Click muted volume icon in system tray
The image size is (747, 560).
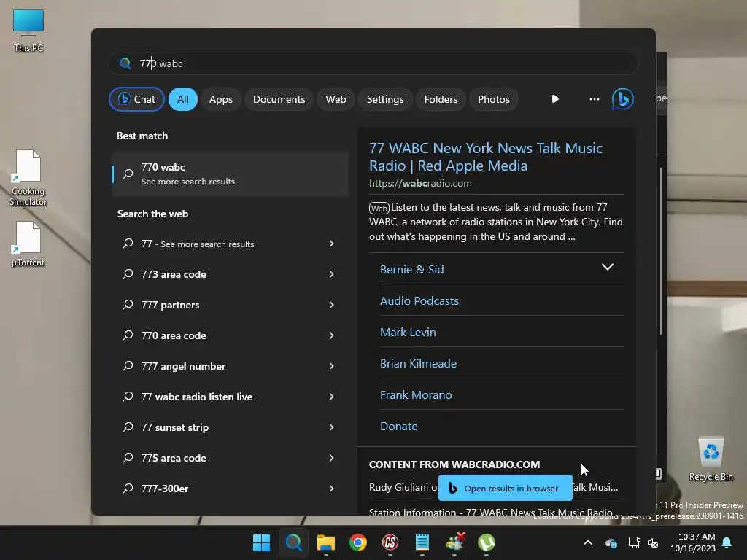coord(653,542)
